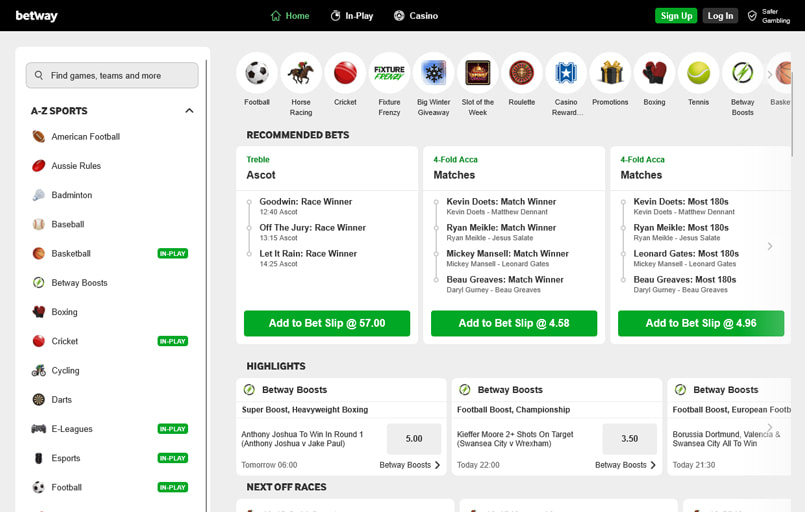
Task: Add 4-Fold Acca at 4.96 to bet slip
Action: coord(701,324)
